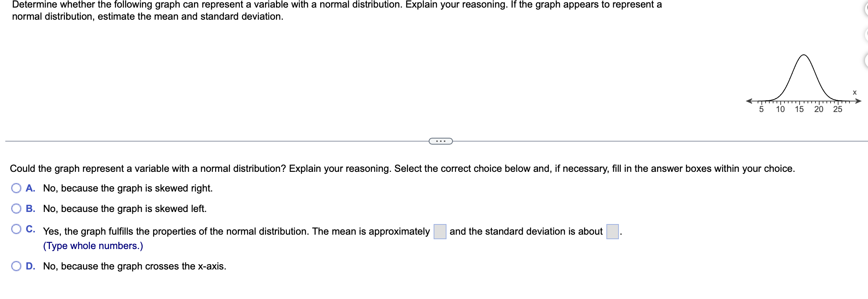Click the topmost circular icon on right edge
The height and width of the screenshot is (299, 868).
pos(866,8)
